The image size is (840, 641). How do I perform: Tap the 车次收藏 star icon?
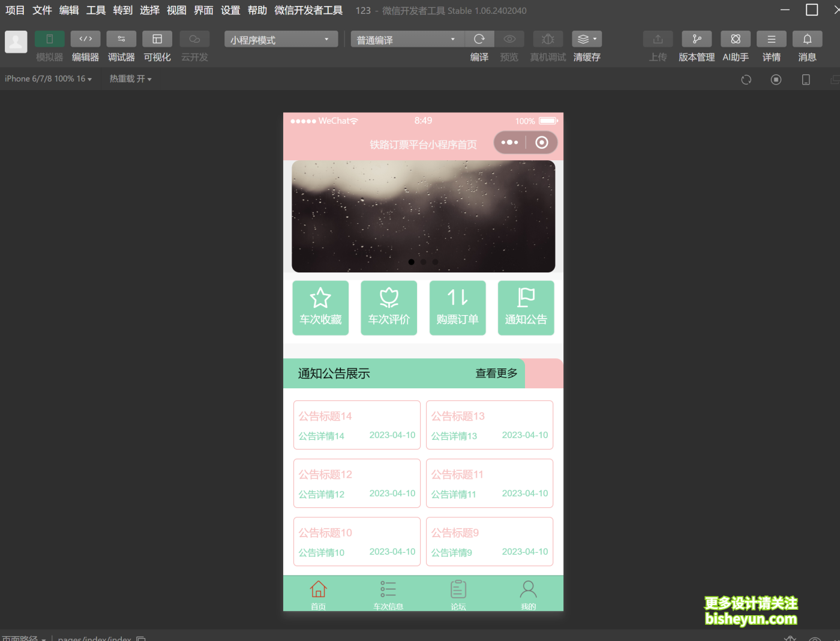[320, 298]
